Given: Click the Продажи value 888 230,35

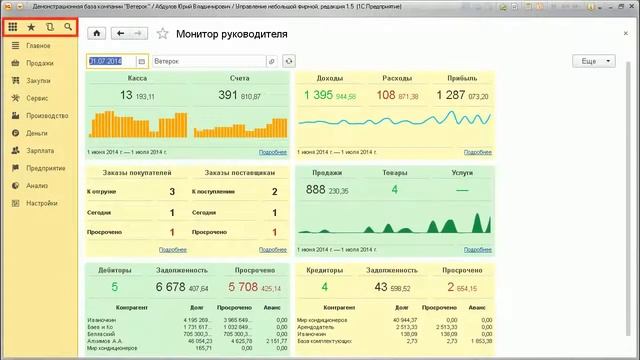Looking at the screenshot, I should 327,190.
